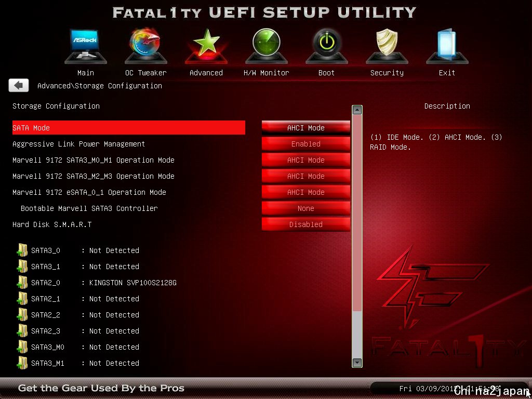Open the Main menu ASRock monitor icon
The width and height of the screenshot is (532, 399).
(86, 46)
